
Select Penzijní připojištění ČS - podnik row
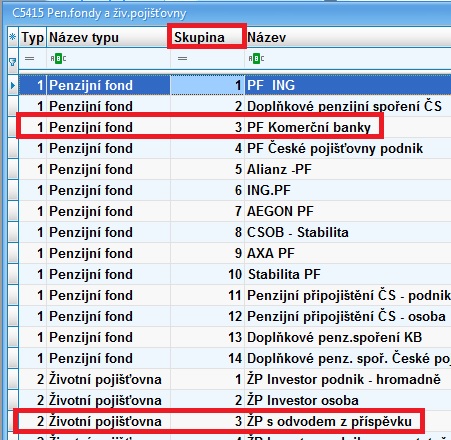235,295
